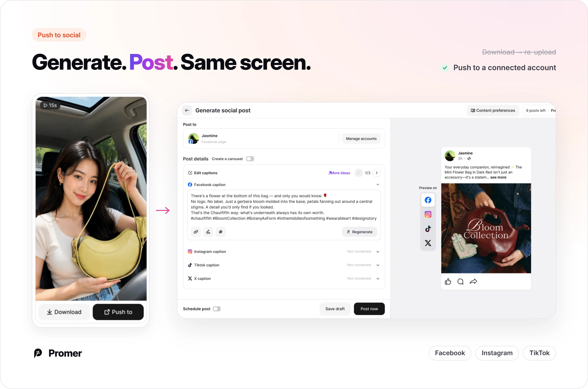
Task: Click the Promer logo
Action: (58, 353)
